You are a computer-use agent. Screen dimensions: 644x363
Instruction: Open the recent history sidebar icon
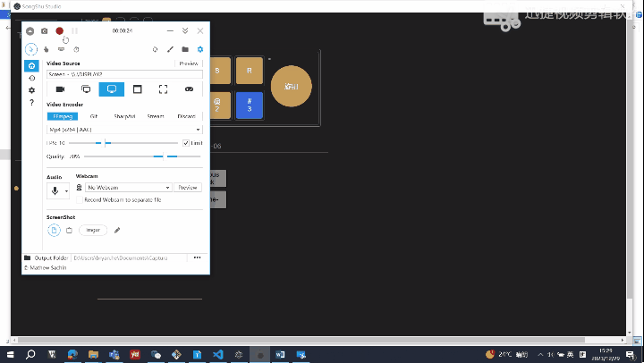pyautogui.click(x=32, y=78)
